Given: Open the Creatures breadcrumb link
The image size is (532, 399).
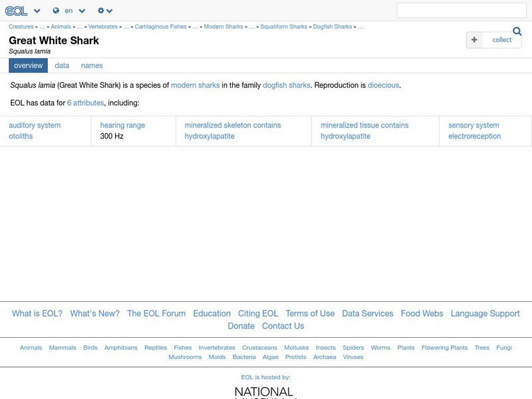Looking at the screenshot, I should point(21,27).
